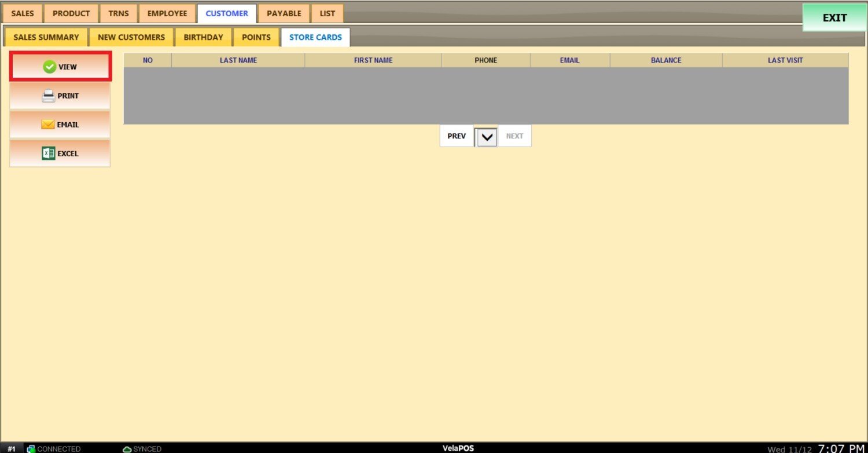Viewport: 868px width, 453px height.
Task: Go to the Employee tab
Action: (x=167, y=13)
